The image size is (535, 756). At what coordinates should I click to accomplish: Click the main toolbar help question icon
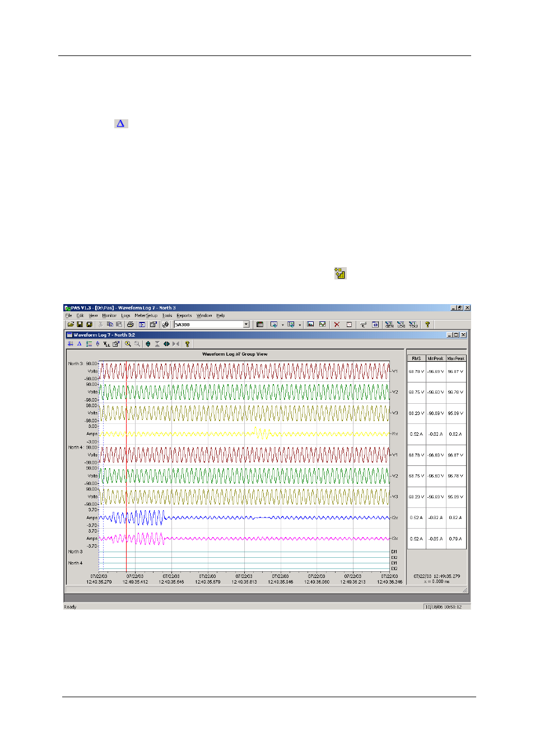coord(427,325)
